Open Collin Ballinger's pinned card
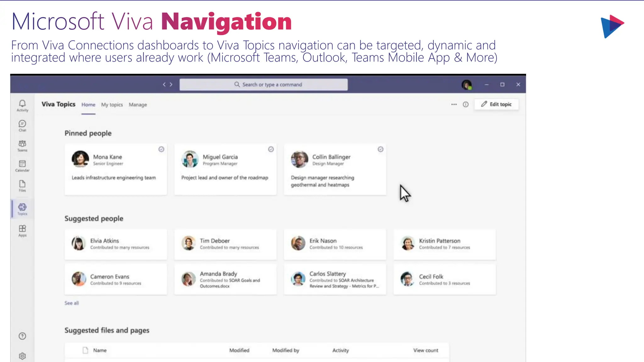 335,169
